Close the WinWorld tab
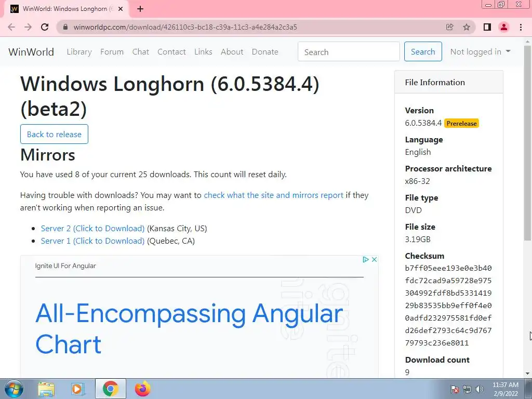 [x=121, y=9]
